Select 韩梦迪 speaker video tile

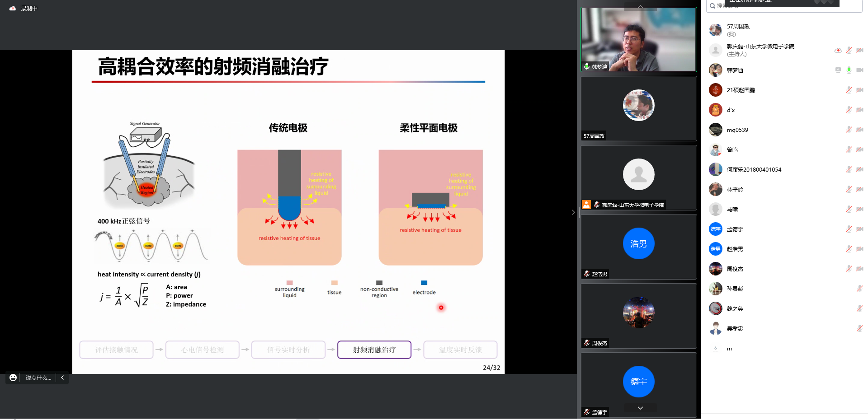tap(639, 39)
